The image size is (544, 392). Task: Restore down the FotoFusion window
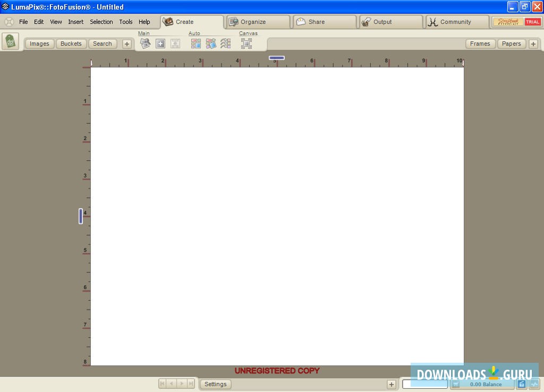coord(525,7)
